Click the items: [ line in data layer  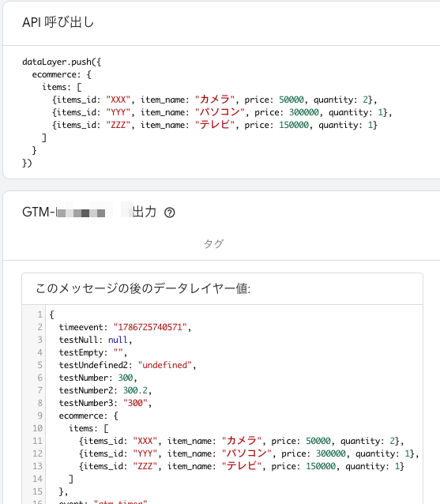click(x=88, y=428)
